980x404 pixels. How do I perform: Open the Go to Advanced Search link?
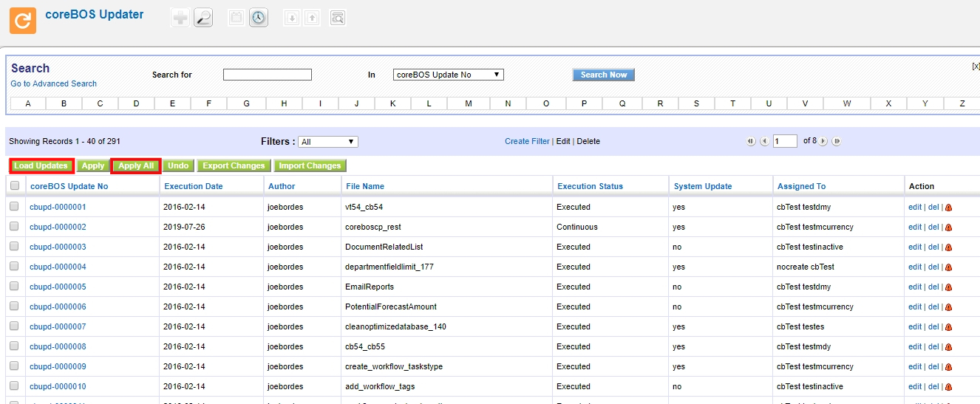(53, 83)
